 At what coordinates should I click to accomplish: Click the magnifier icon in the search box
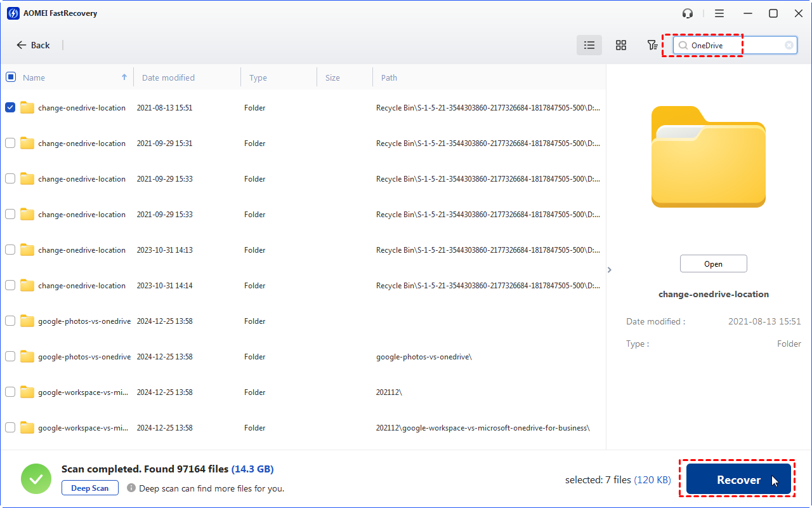(682, 45)
